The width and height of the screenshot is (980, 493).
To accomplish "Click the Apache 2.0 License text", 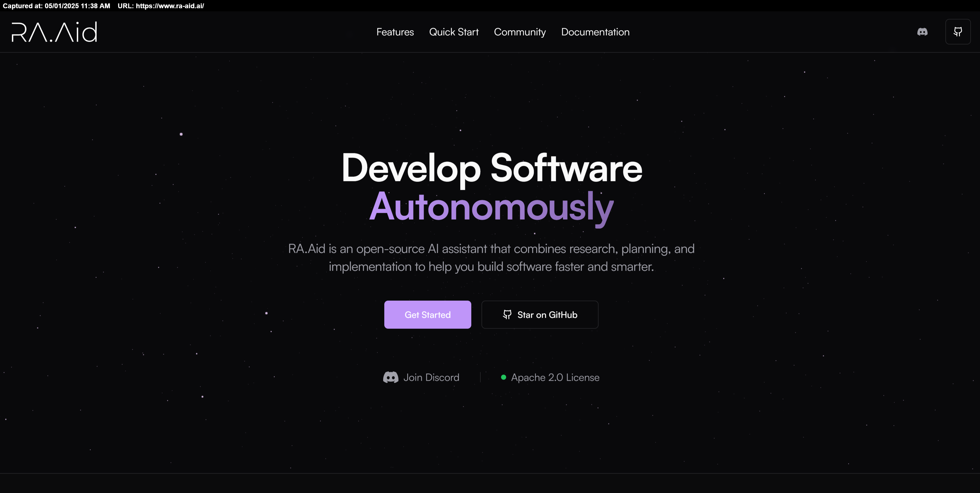I will (555, 377).
